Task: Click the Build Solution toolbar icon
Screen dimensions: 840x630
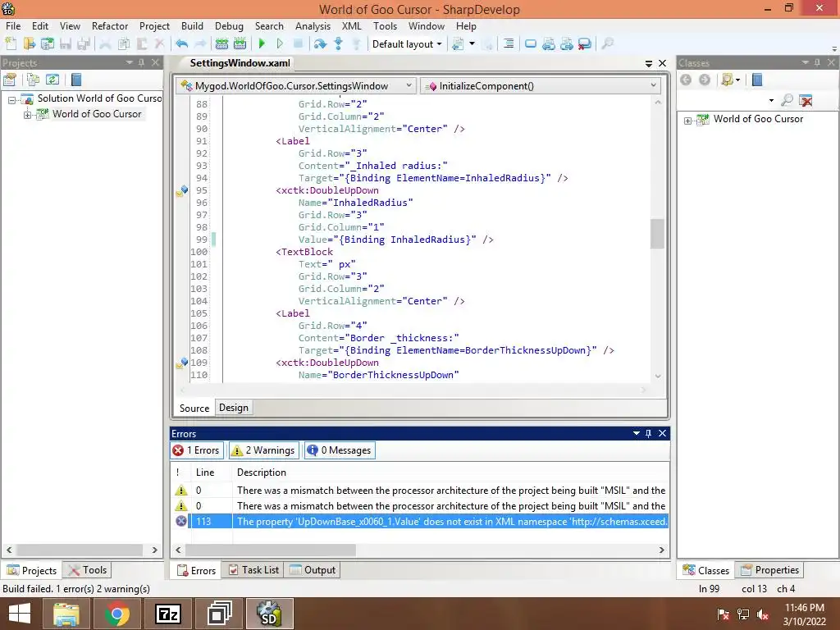Action: tap(221, 44)
